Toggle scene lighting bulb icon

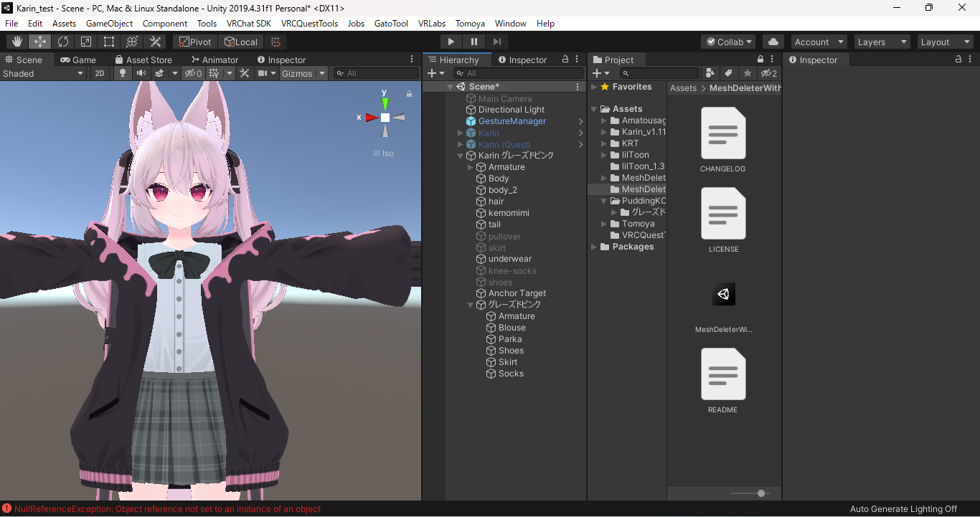tap(123, 73)
